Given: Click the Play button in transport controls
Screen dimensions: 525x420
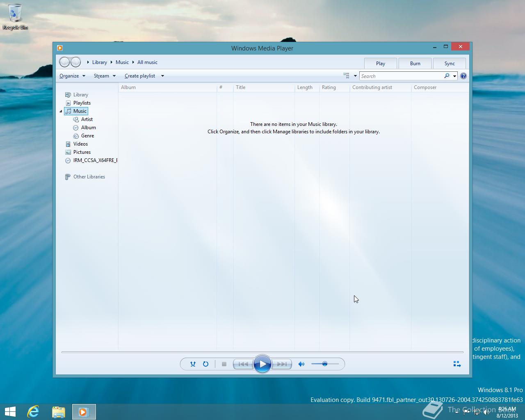Looking at the screenshot, I should (x=262, y=364).
